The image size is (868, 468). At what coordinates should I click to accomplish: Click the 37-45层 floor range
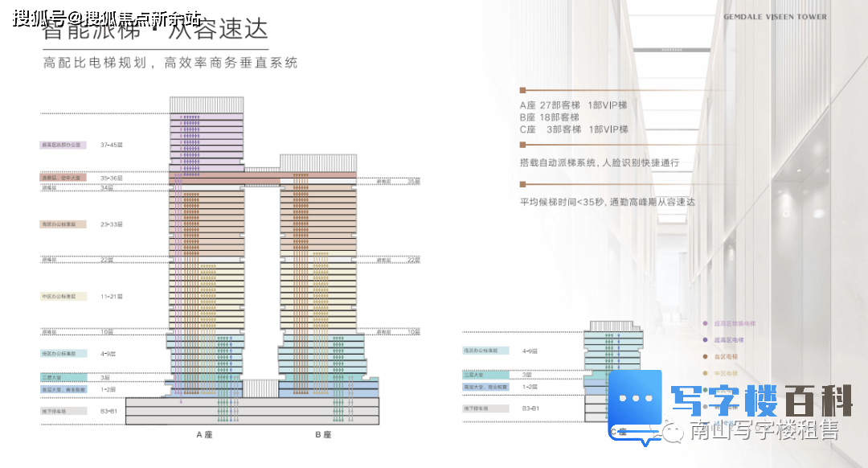pyautogui.click(x=111, y=145)
